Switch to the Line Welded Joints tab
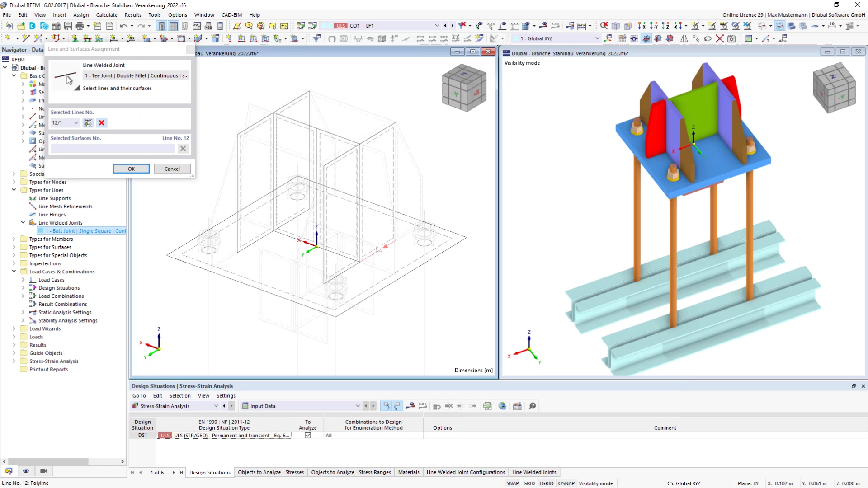Viewport: 868px width, 488px height. (534, 472)
